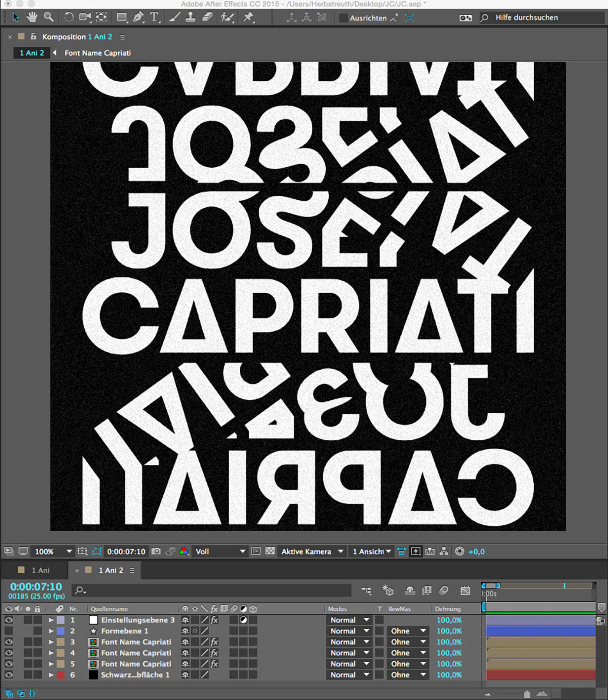Enable the Ausrichten snapping checkbox
This screenshot has height=700, width=608.
(x=343, y=18)
